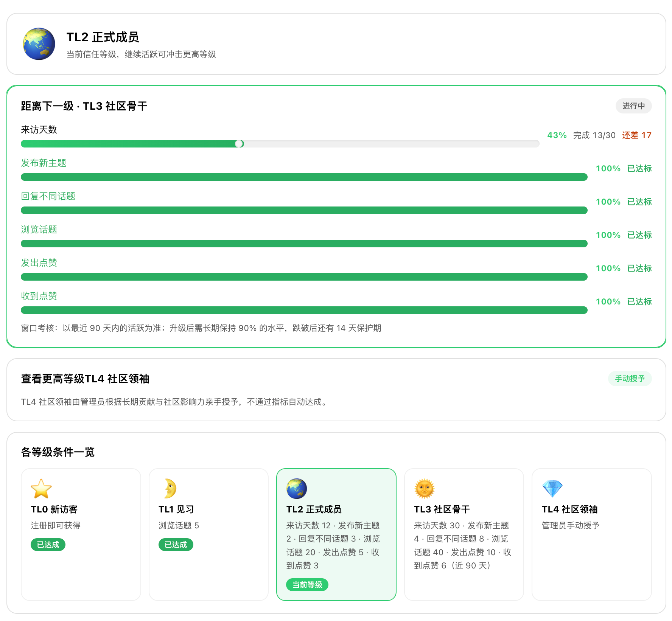Click the 完成 13/30 text
Image resolution: width=672 pixels, height=621 pixels.
(x=594, y=135)
